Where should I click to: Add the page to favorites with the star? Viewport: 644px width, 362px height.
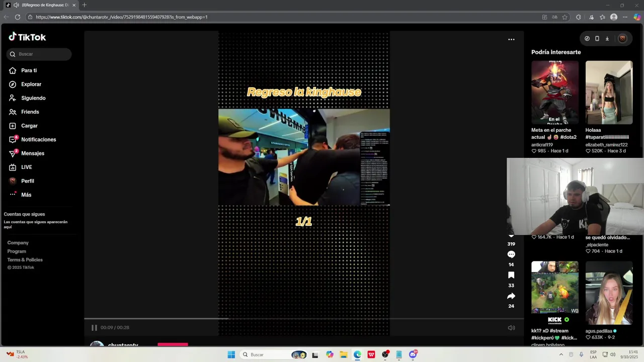pyautogui.click(x=565, y=17)
